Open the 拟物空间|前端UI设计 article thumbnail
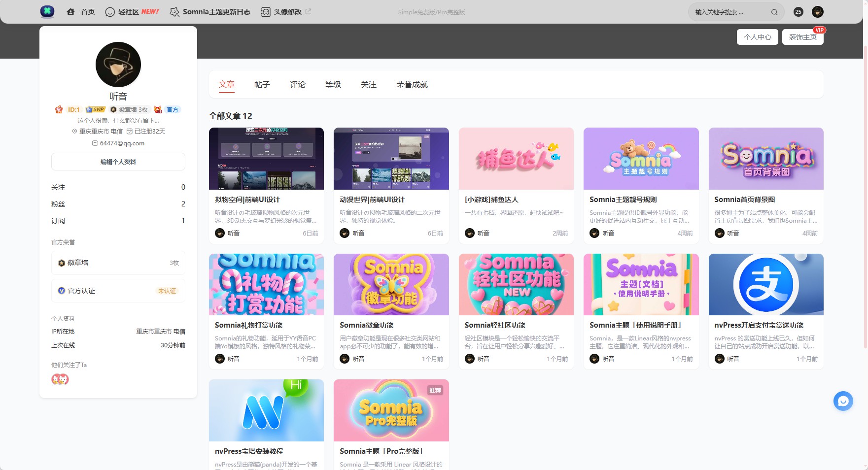Screen dimensions: 868x470 (x=266, y=159)
